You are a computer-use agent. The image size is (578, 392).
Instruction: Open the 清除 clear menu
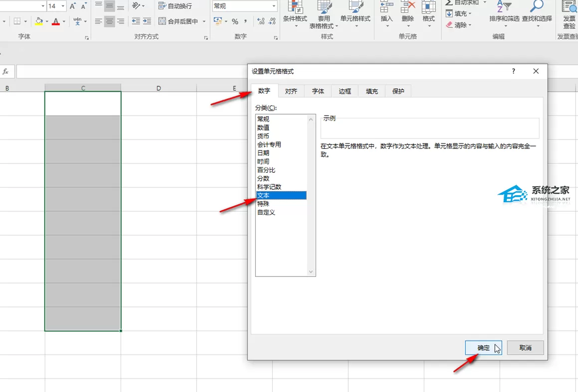pyautogui.click(x=459, y=25)
